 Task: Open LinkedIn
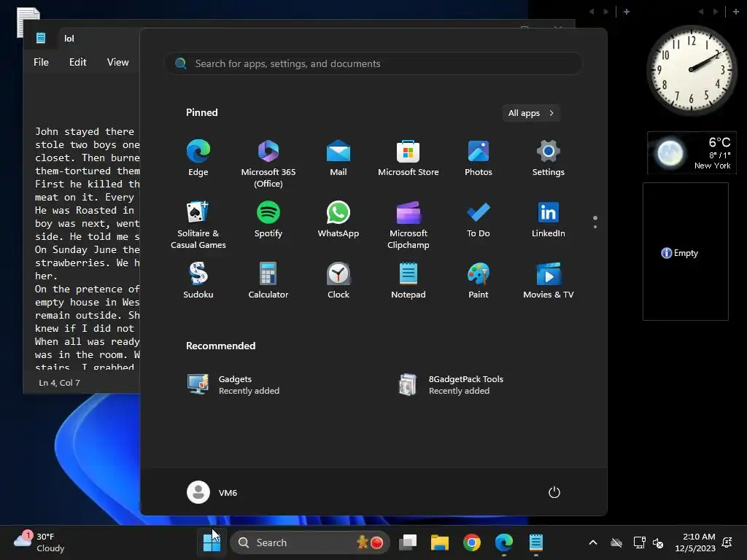(549, 219)
